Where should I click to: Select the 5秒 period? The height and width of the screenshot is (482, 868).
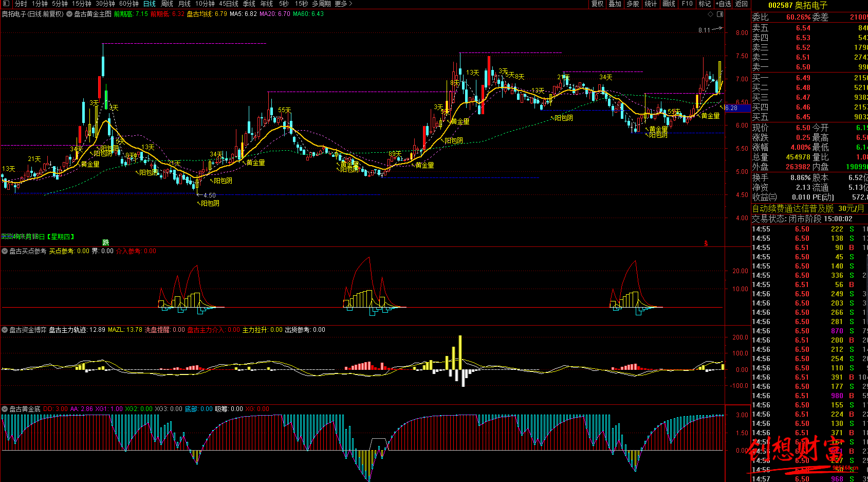tap(284, 4)
